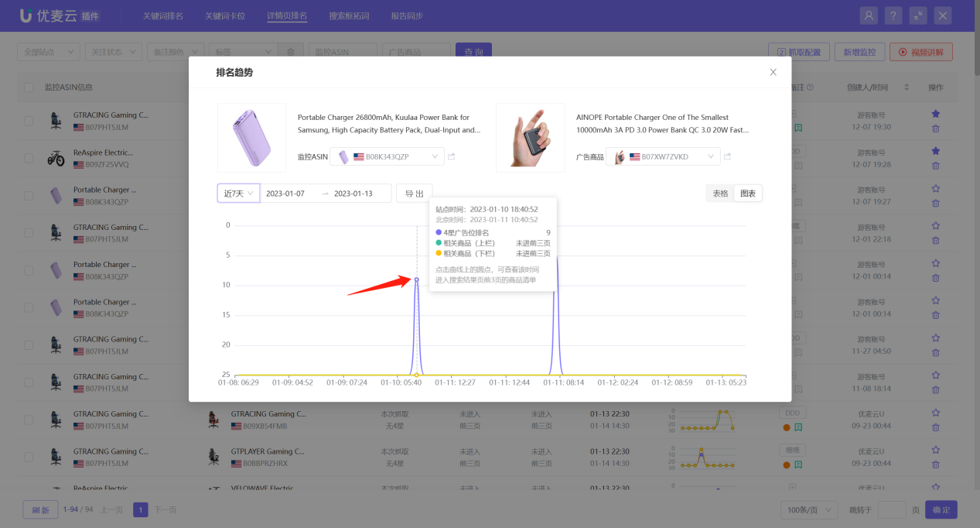Image resolution: width=980 pixels, height=528 pixels.
Task: Delete the 11-27 04:50 row
Action: [x=935, y=353]
